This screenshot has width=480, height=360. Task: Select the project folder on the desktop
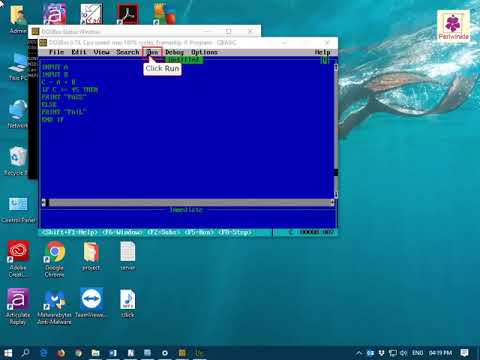[x=91, y=256]
